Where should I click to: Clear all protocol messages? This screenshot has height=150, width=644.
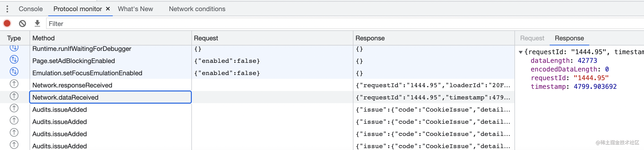pyautogui.click(x=22, y=24)
